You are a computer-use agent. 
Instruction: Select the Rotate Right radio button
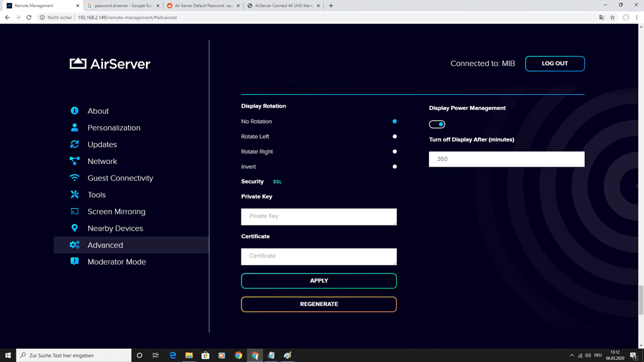point(395,151)
